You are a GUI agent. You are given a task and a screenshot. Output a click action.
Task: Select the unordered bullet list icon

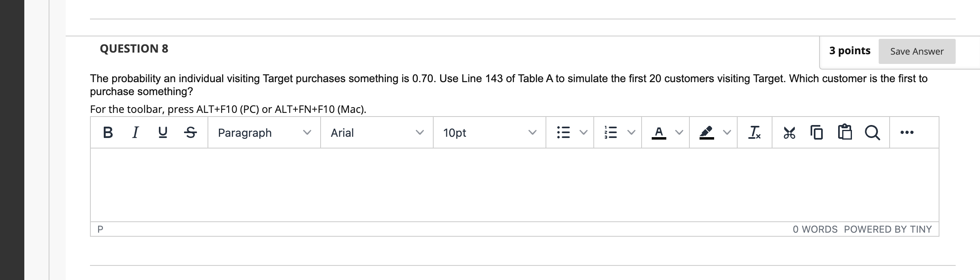click(563, 133)
